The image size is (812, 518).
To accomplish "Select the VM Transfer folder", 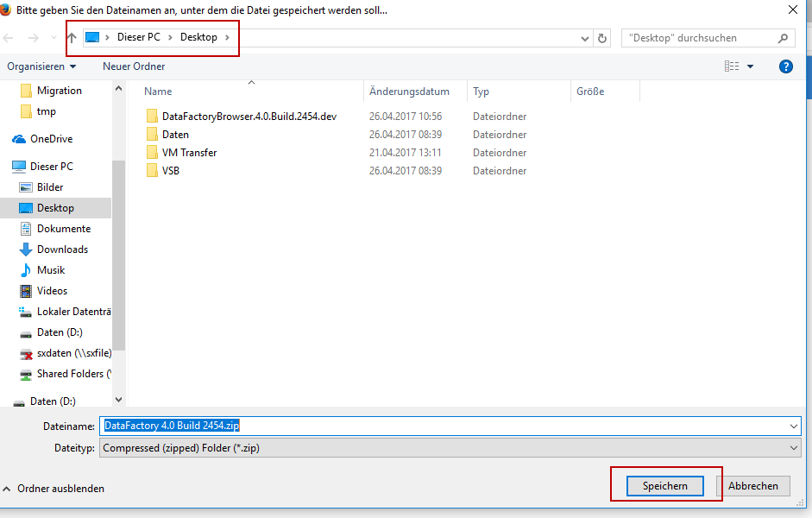I will coord(189,153).
